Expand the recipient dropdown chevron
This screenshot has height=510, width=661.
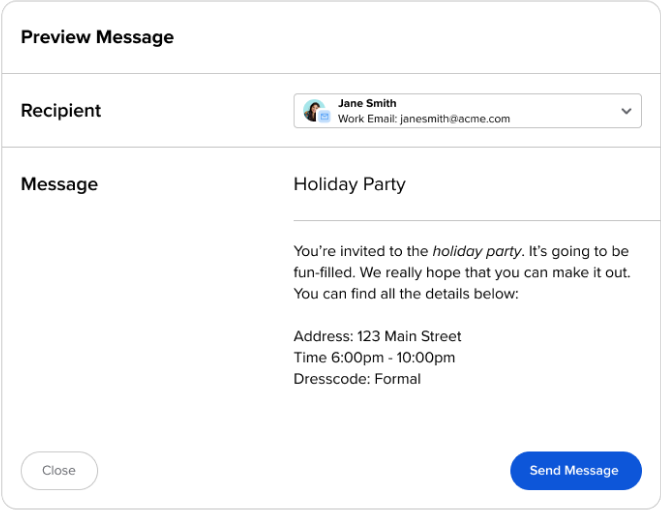626,111
